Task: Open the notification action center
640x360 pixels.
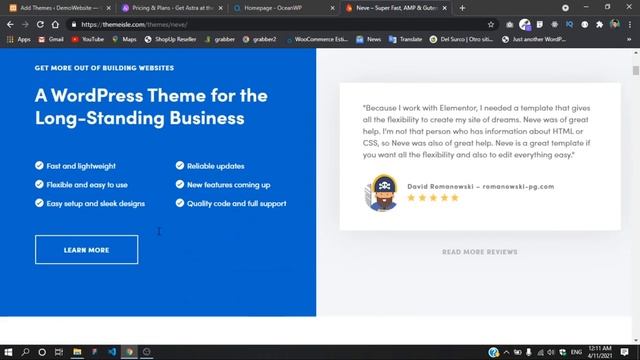Action: click(x=624, y=352)
